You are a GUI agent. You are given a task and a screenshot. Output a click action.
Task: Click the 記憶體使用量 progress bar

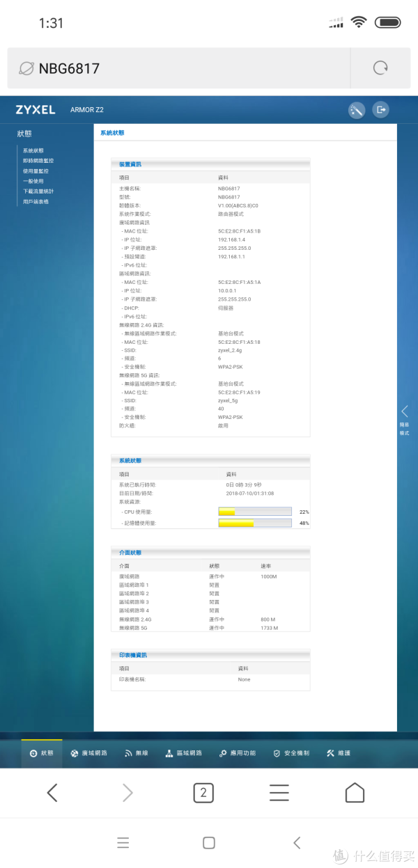(x=255, y=523)
